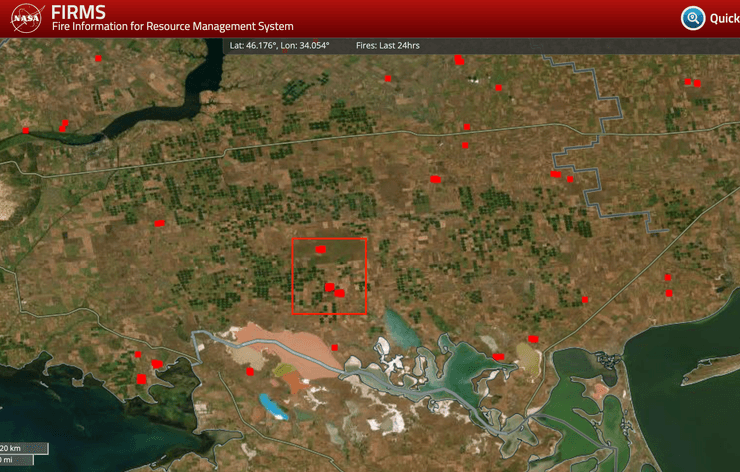This screenshot has width=740, height=472.
Task: Click the Lat/Lon coordinate readout
Action: [279, 46]
